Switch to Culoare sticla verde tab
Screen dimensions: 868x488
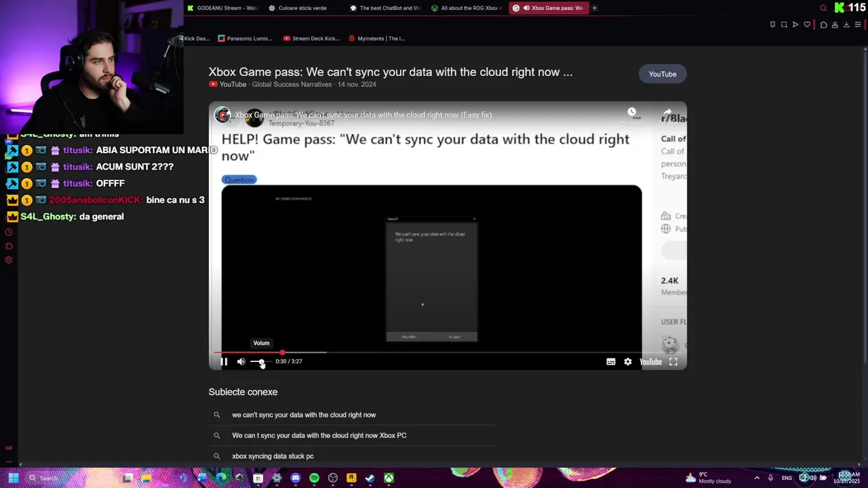tap(302, 8)
